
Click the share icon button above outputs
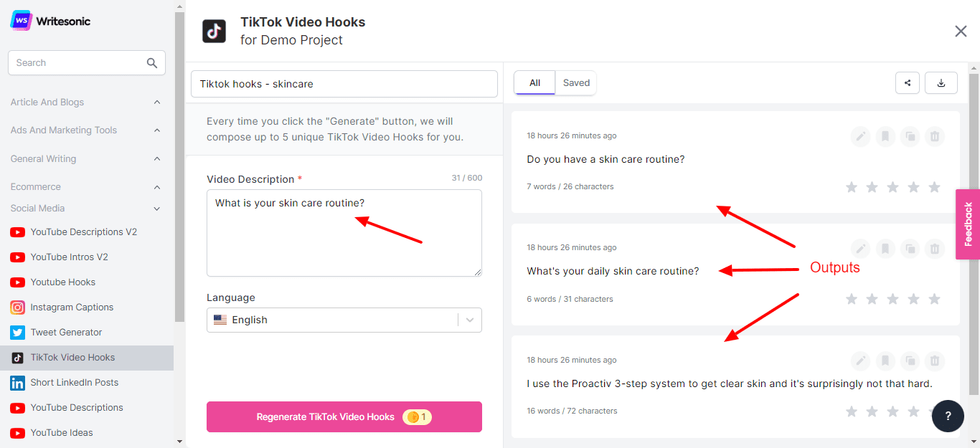pyautogui.click(x=908, y=83)
